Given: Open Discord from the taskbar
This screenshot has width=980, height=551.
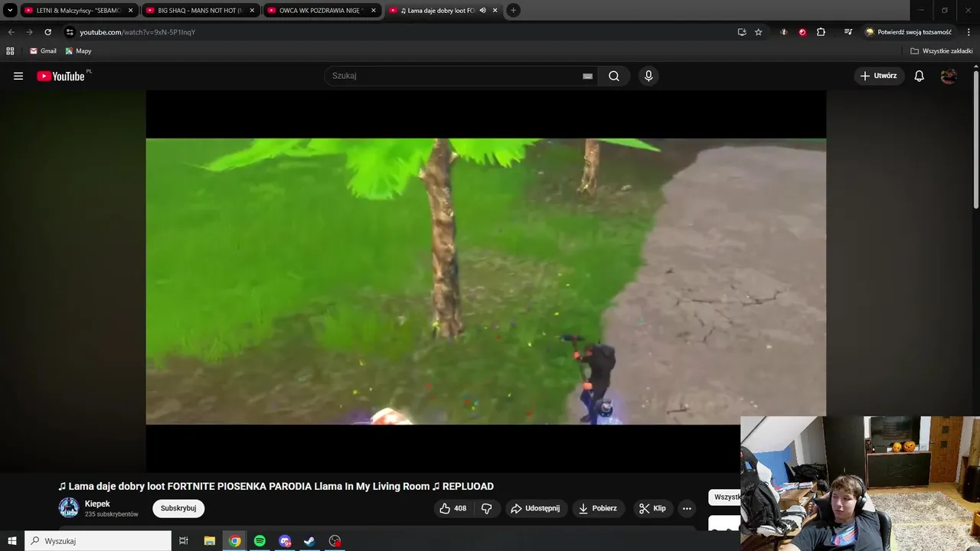Looking at the screenshot, I should coord(285,541).
